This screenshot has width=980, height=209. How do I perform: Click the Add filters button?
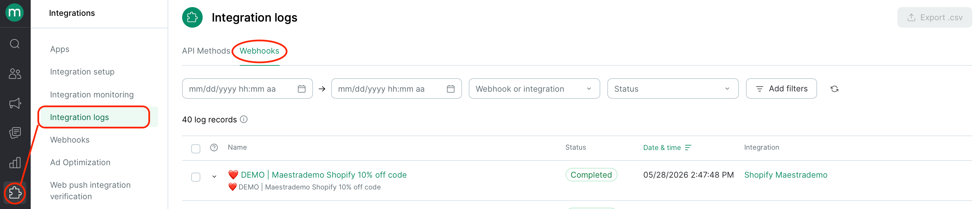click(x=781, y=89)
